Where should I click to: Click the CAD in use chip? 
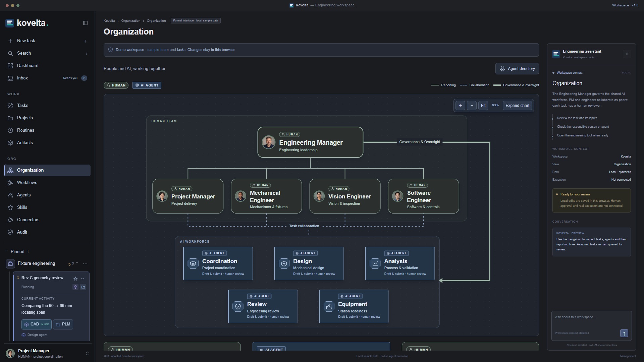(37, 324)
